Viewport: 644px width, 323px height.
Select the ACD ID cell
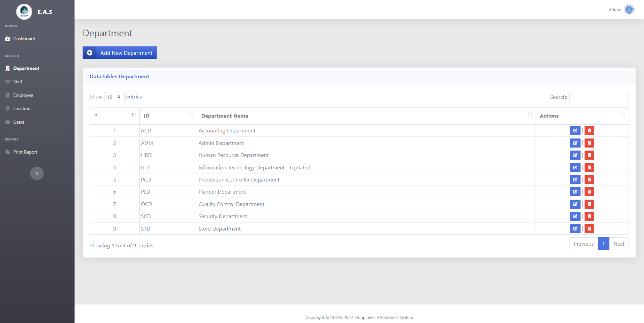coord(168,131)
